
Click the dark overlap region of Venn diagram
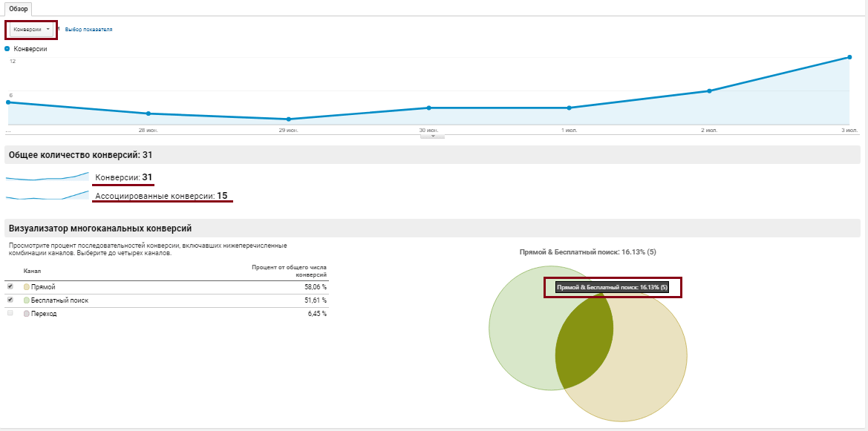584,340
